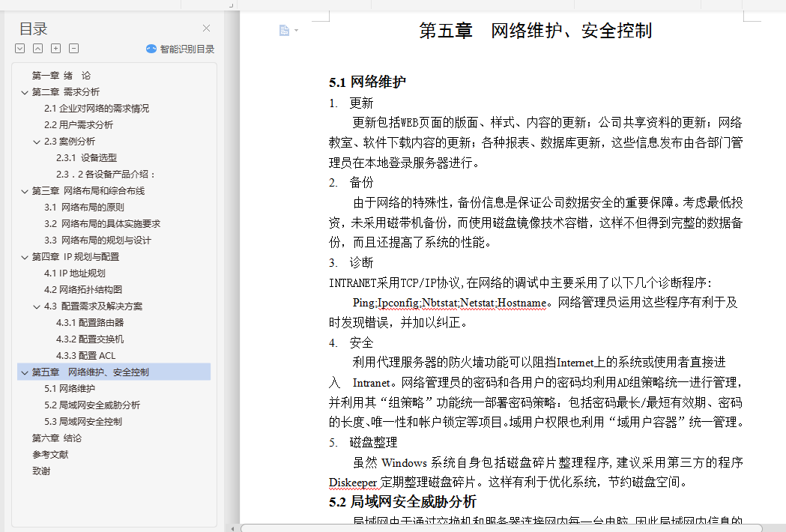Open 4.2 网络拓扑结构图 heading
The height and width of the screenshot is (532, 786).
tap(82, 290)
